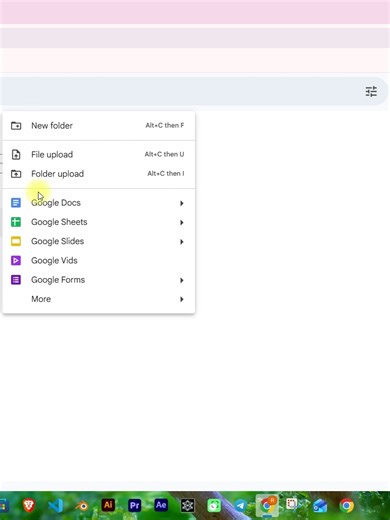
Task: Open the More menu item
Action: coord(99,299)
